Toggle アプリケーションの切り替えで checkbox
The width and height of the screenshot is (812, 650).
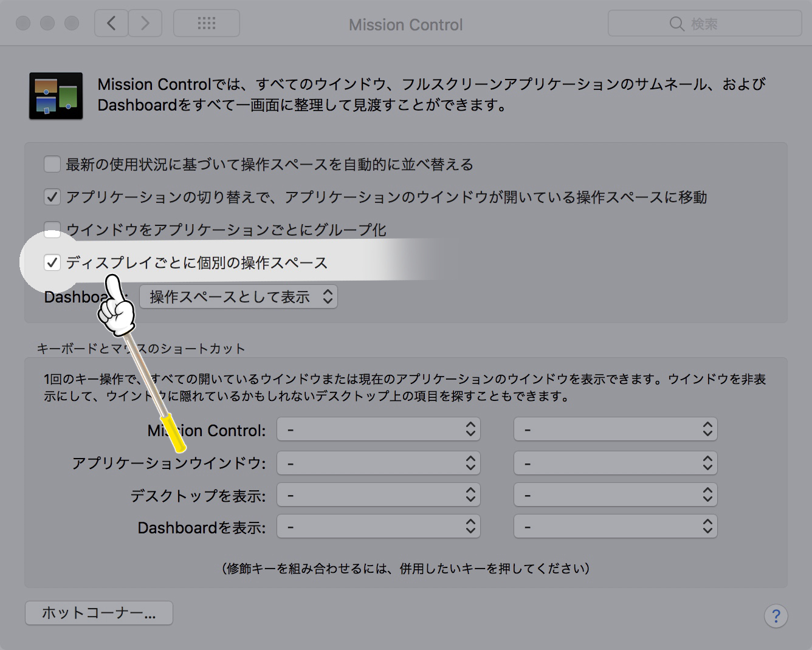point(52,197)
